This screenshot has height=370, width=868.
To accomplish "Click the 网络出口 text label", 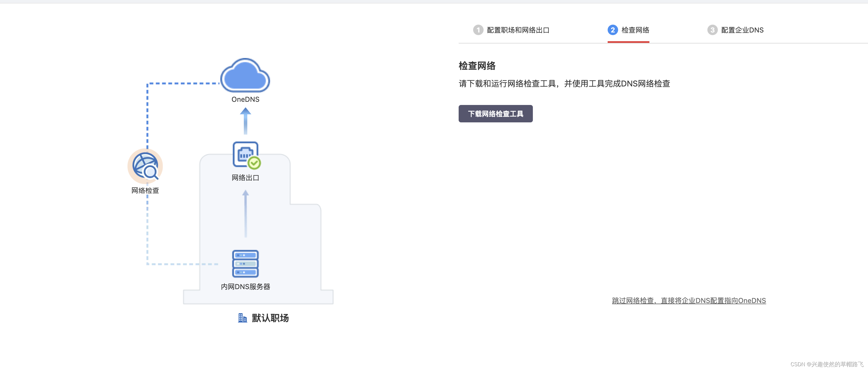I will [x=245, y=177].
